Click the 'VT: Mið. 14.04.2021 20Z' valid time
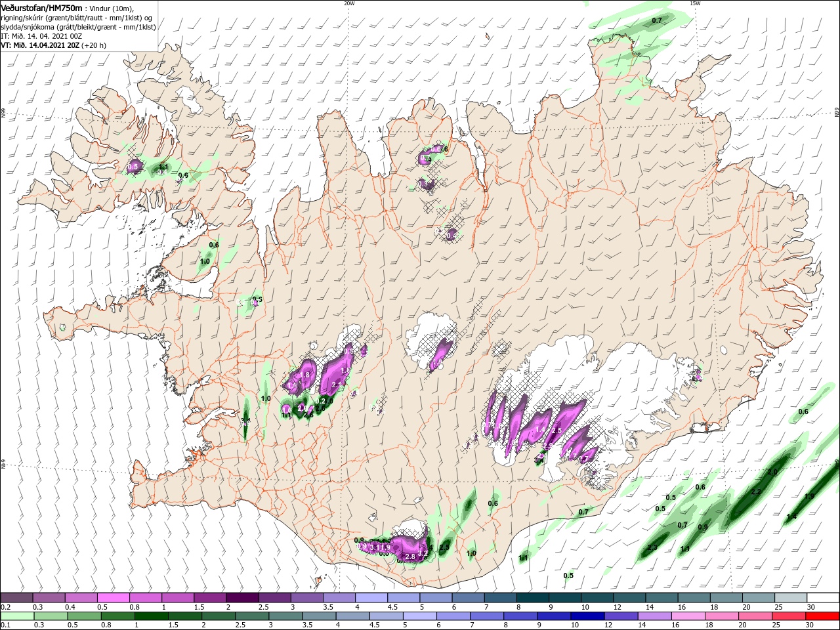 coord(40,45)
